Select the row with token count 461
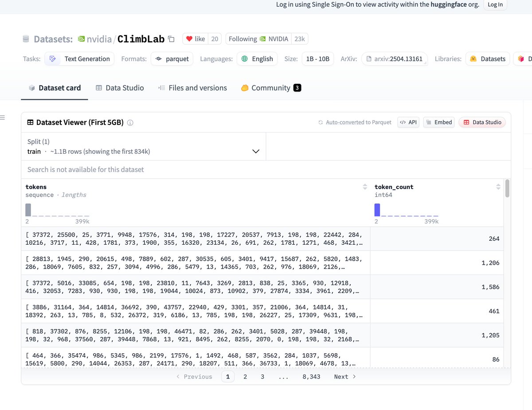The height and width of the screenshot is (410, 532). [x=262, y=311]
